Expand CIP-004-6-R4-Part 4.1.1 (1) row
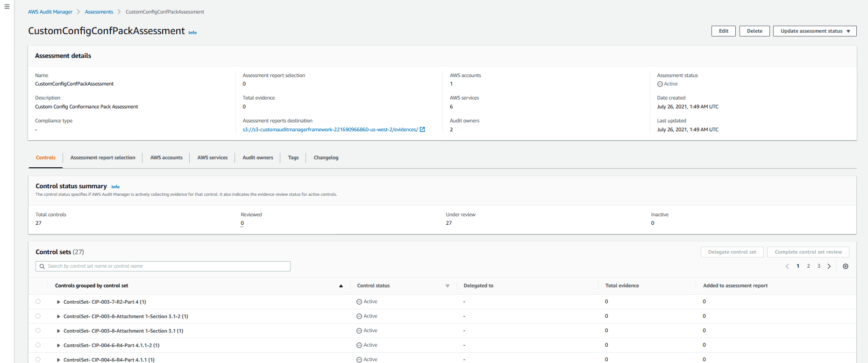868x363 pixels. 58,360
